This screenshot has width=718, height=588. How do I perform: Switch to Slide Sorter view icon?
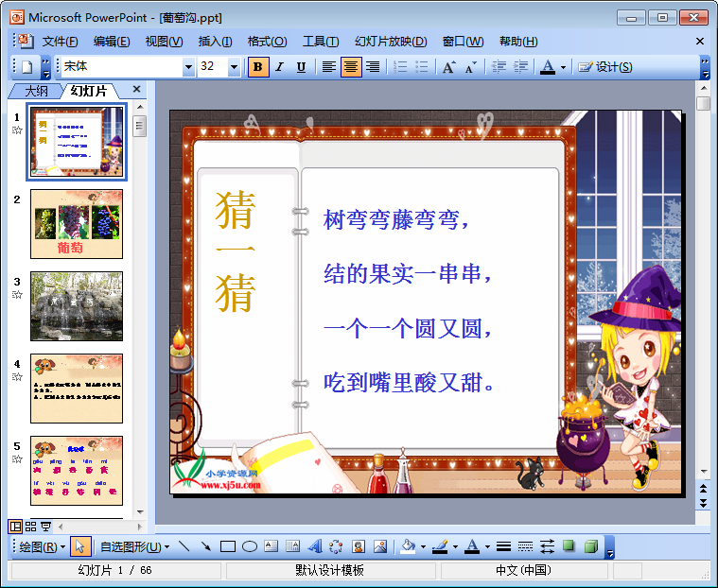[31, 526]
